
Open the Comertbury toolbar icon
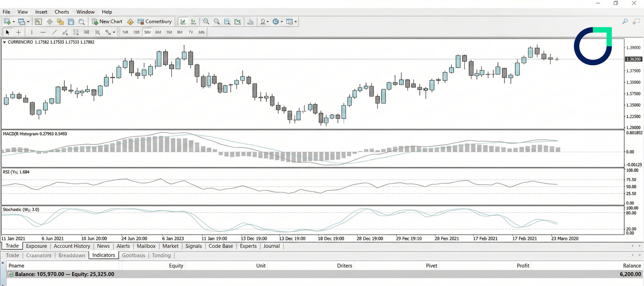[155, 22]
